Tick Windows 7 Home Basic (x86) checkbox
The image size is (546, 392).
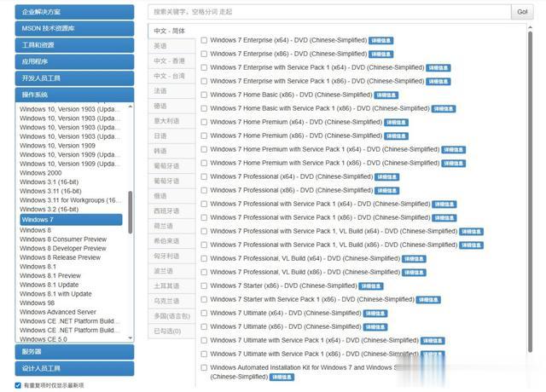point(204,95)
